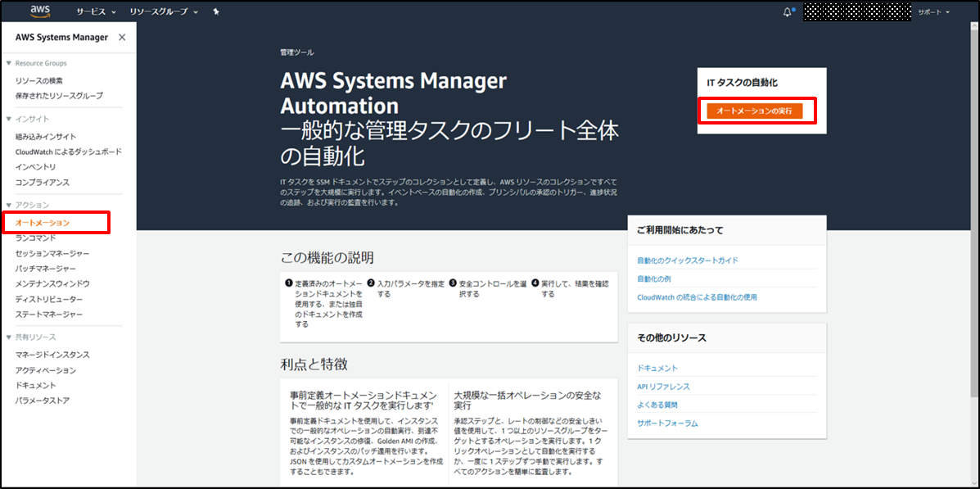Collapse the アクション sidebar section
Image resolution: width=980 pixels, height=489 pixels.
click(9, 205)
